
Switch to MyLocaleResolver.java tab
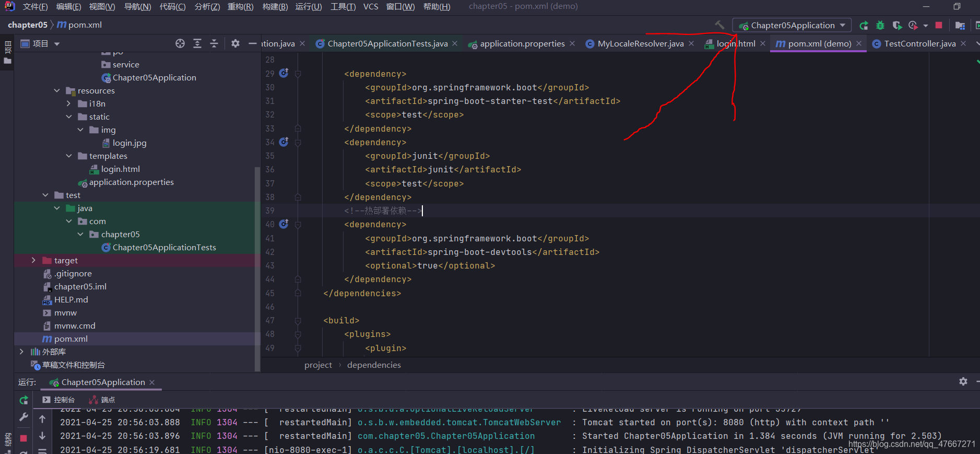tap(641, 44)
